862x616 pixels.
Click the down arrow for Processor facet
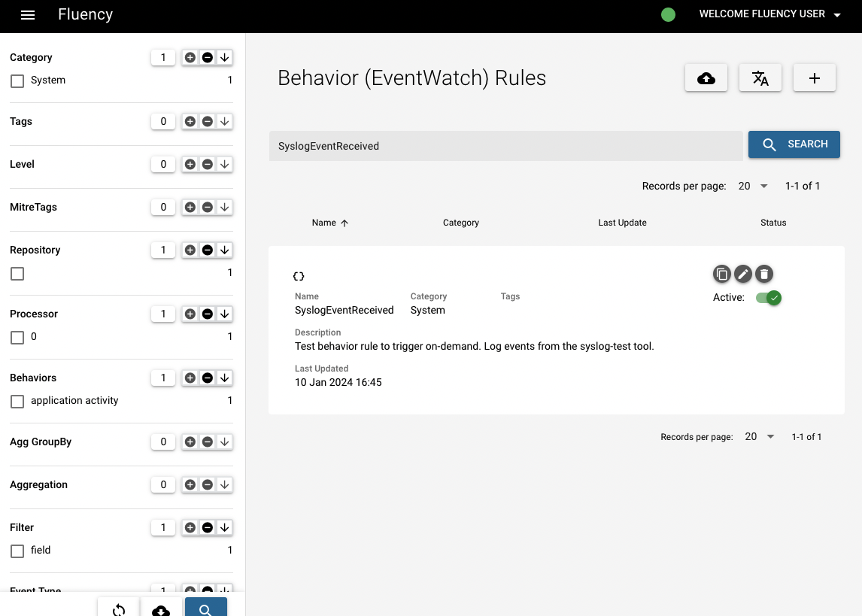click(x=224, y=314)
